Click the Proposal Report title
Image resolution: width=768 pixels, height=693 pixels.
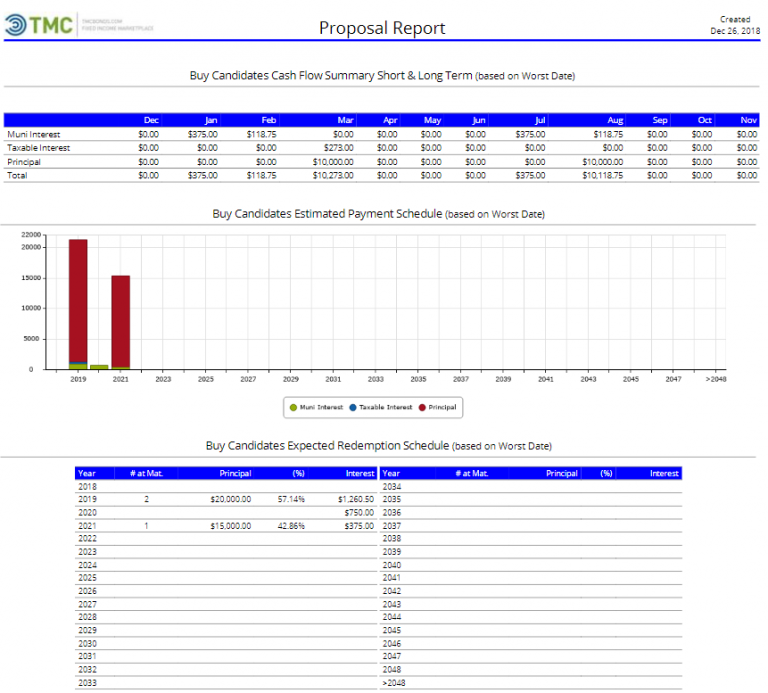click(382, 28)
